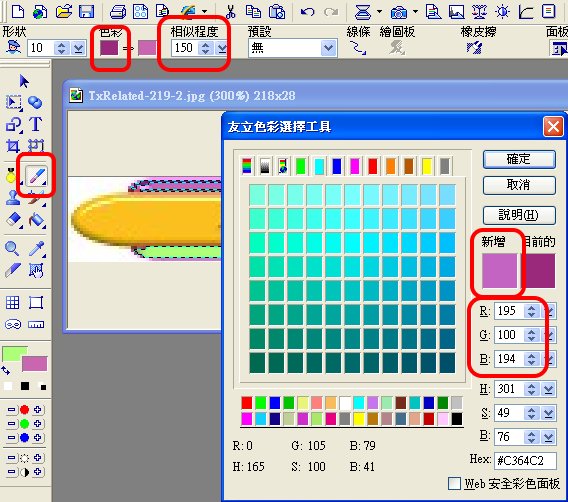Click the 新增 new color preview
This screenshot has height=502, width=568.
click(500, 271)
